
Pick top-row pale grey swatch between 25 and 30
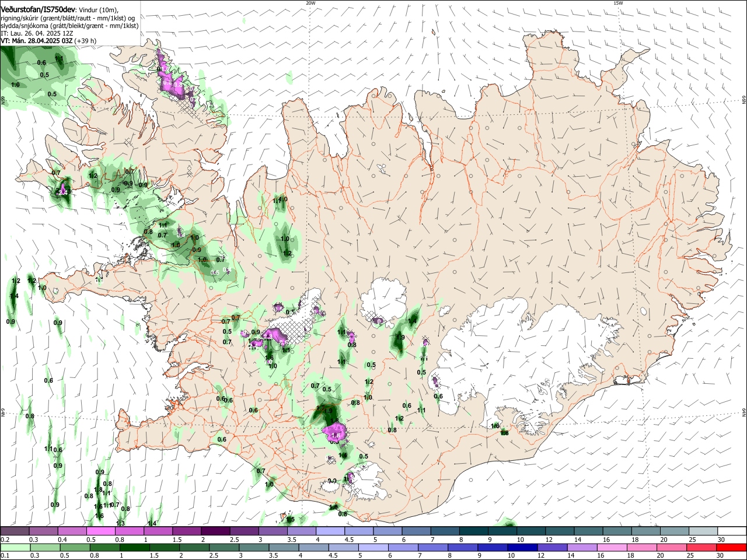tap(704, 531)
